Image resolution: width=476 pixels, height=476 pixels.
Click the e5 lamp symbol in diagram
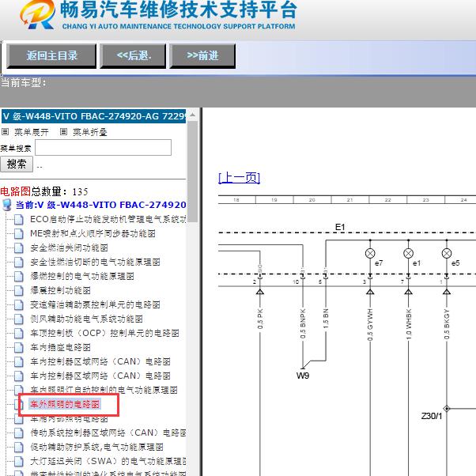[x=447, y=253]
